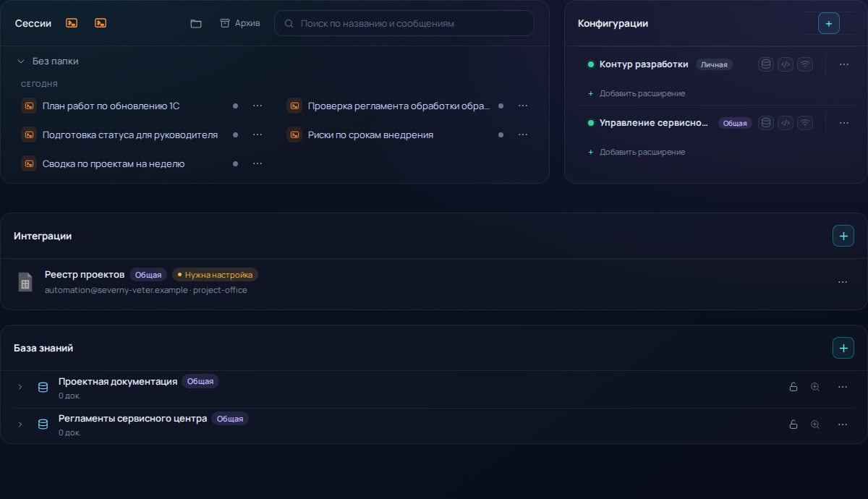Image resolution: width=868 pixels, height=499 pixels.
Task: Focus the Поиск по названию и сообщениям field
Action: 404,23
